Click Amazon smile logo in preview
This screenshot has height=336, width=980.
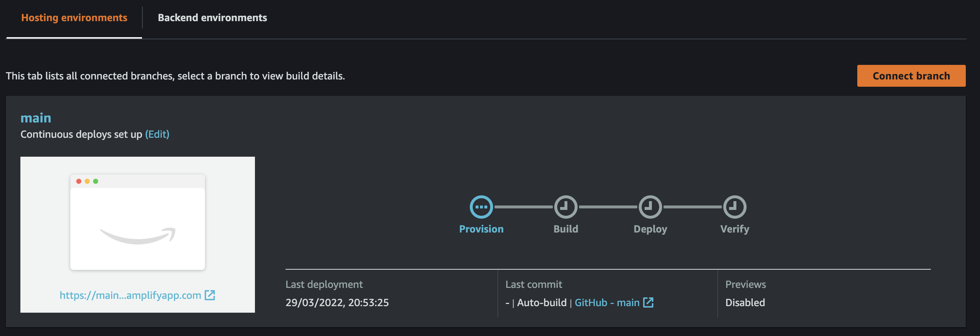(x=138, y=236)
